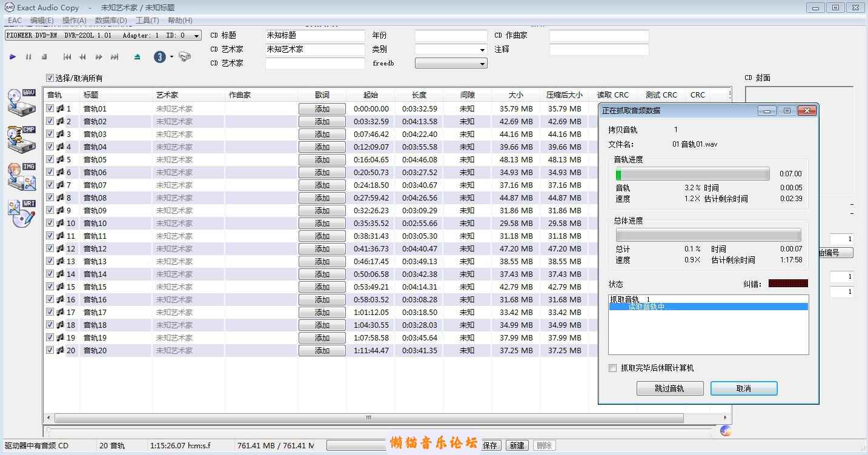868x455 pixels.
Task: Open the 工具(T) menu
Action: point(147,21)
